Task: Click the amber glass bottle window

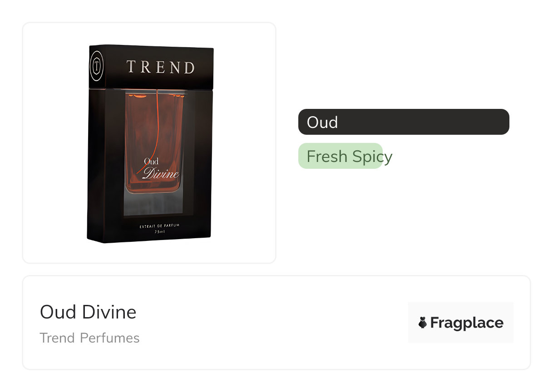Action: [154, 143]
